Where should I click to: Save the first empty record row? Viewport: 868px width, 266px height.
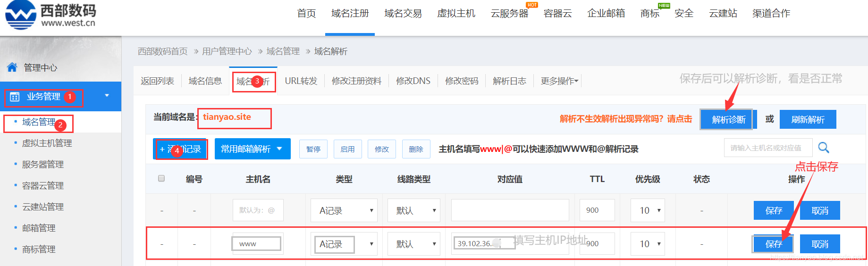click(x=774, y=210)
